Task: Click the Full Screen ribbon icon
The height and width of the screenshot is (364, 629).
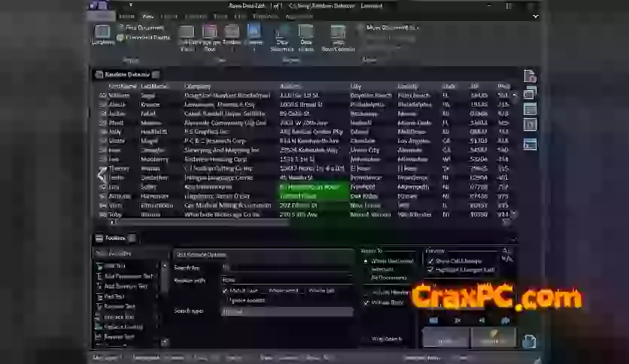Action: [187, 35]
